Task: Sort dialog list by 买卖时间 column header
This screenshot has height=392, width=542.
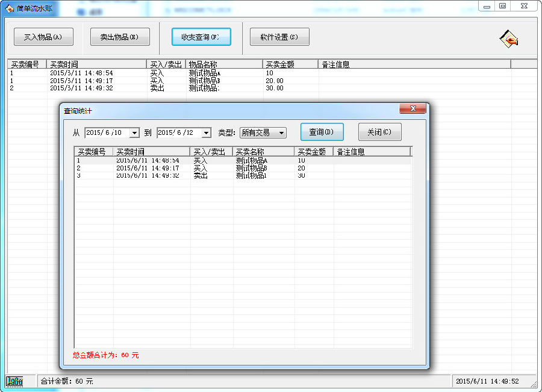Action: pos(151,152)
